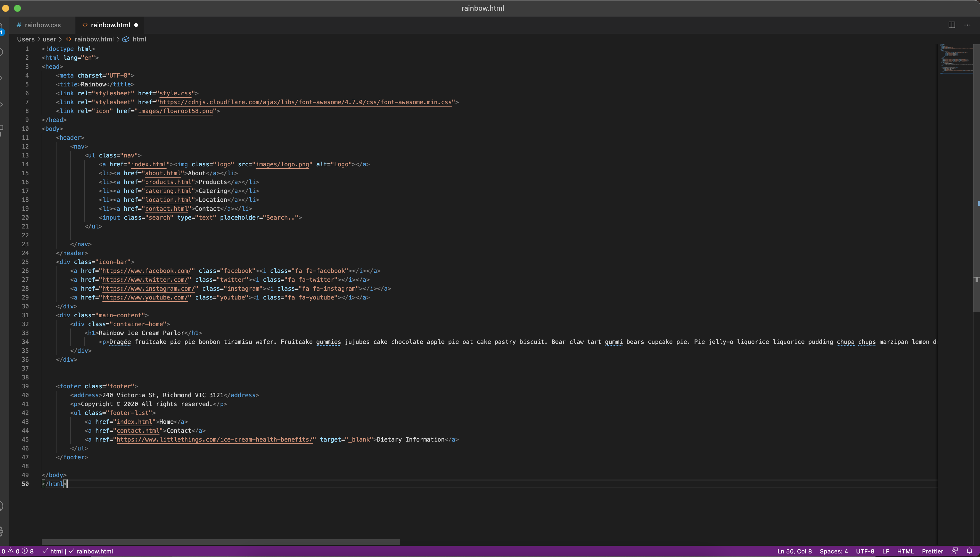Click the closing '</html>' tag on line 50
This screenshot has width=980, height=557.
tap(54, 484)
